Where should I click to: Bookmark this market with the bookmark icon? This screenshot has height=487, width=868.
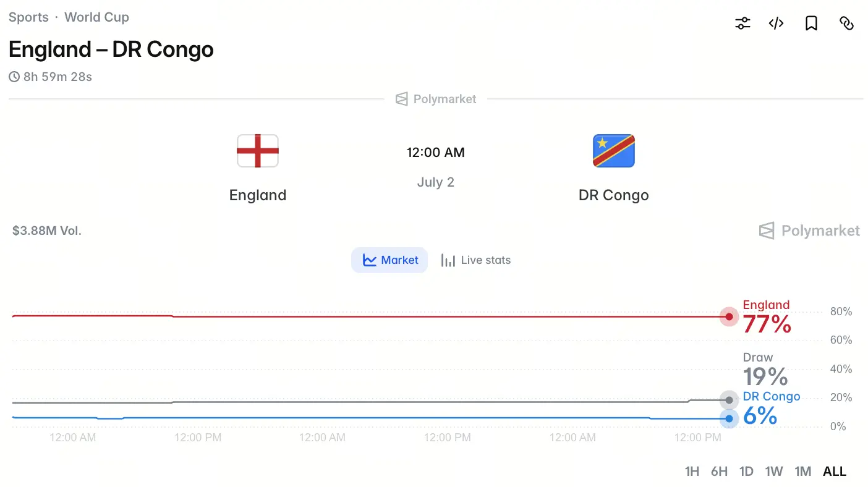[x=812, y=23]
